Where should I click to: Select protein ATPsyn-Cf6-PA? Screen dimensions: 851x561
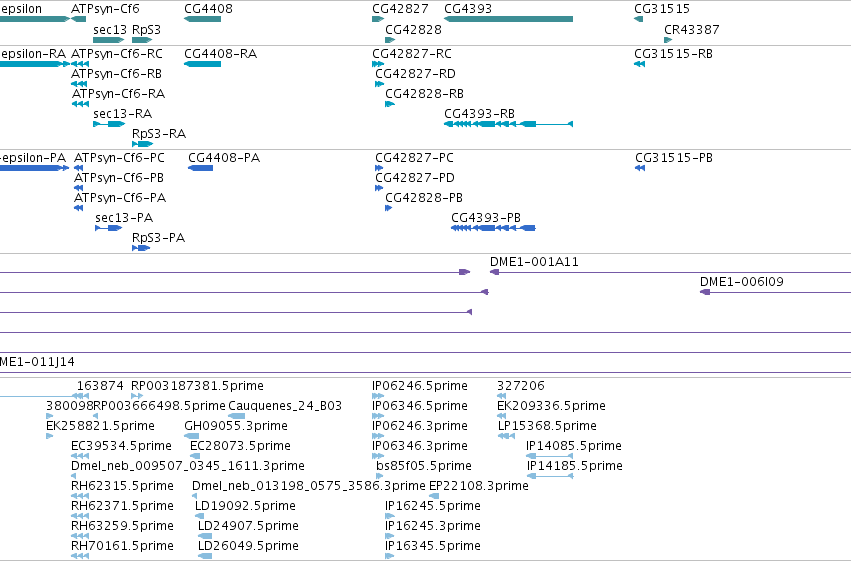point(120,198)
